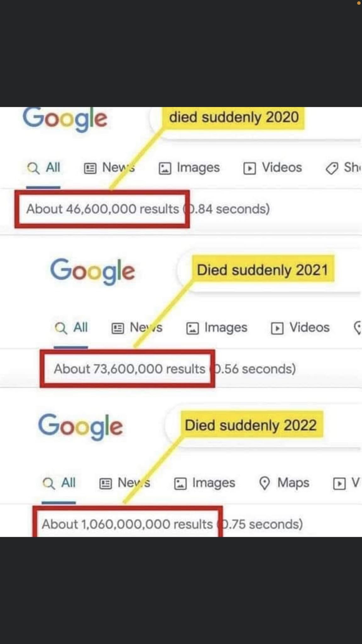Click the Videos play icon in 2020 search
362x644 pixels.
coord(250,169)
